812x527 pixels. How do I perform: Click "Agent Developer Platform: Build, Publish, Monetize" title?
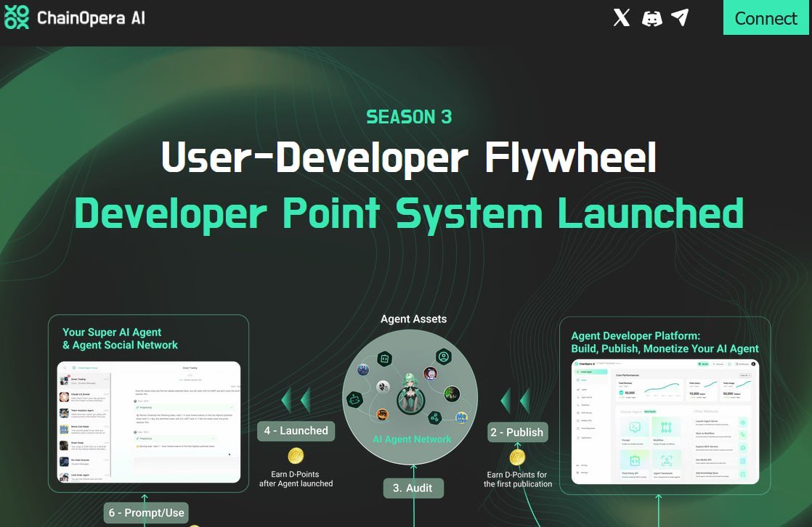pyautogui.click(x=665, y=342)
